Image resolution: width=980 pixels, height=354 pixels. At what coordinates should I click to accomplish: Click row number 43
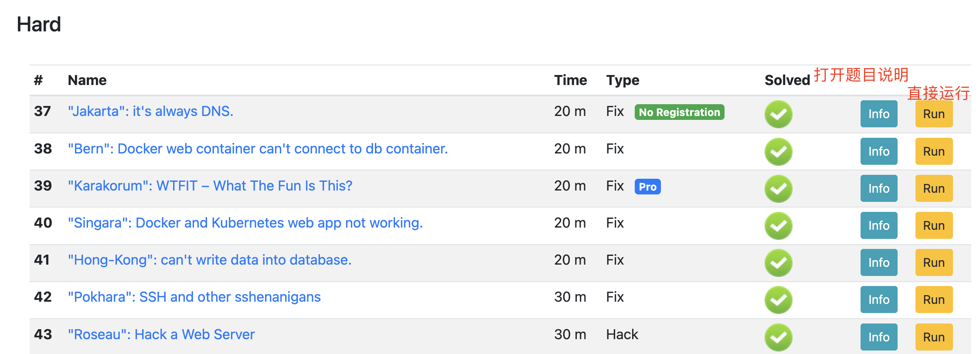coord(43,334)
